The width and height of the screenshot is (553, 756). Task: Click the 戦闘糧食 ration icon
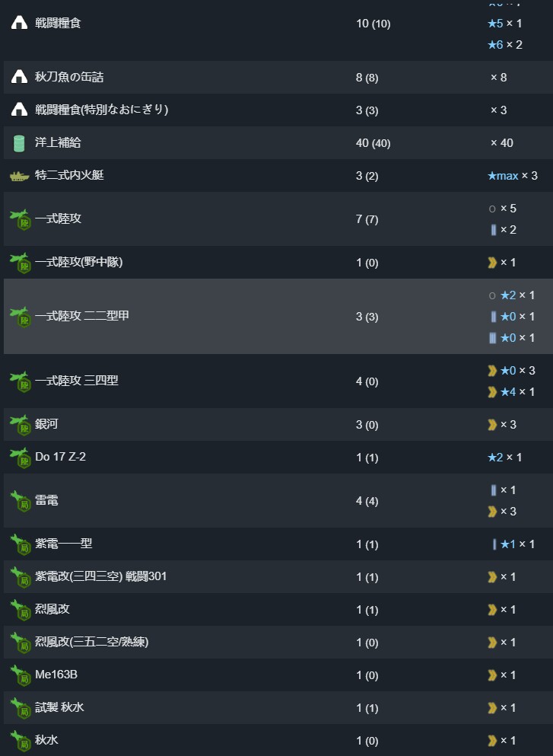[x=19, y=23]
